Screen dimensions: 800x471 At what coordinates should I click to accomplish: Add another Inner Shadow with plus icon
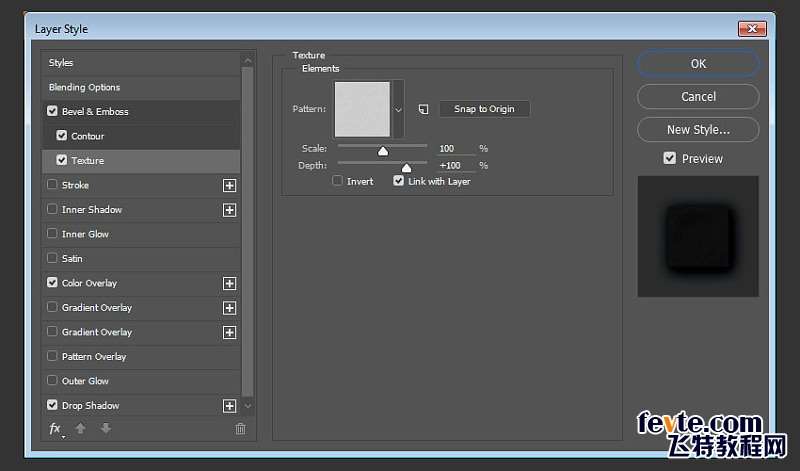(230, 210)
